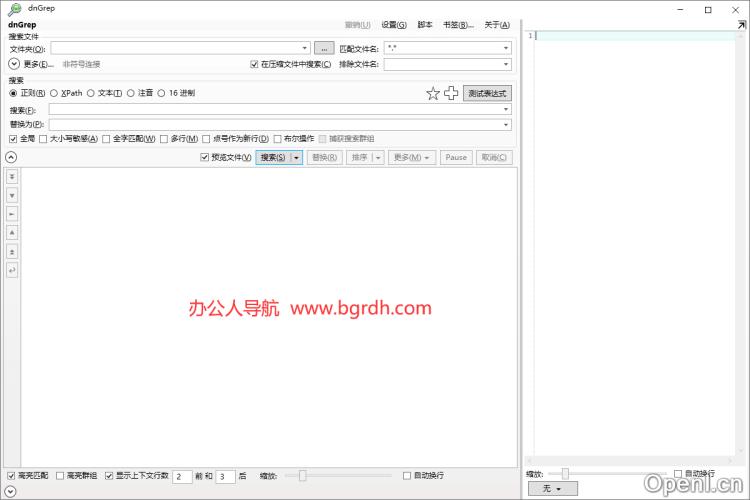The width and height of the screenshot is (750, 500).
Task: Click the single up arrow sidebar icon
Action: (x=12, y=232)
